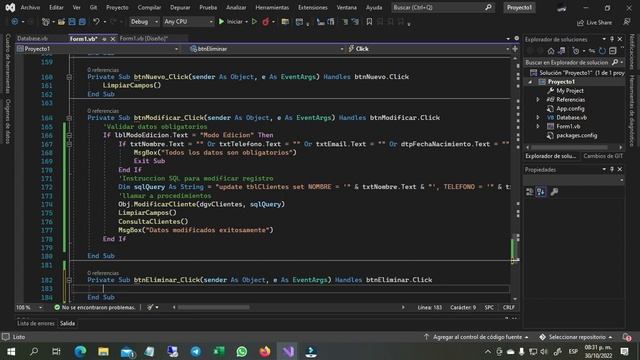The image size is (640, 360).
Task: Open the Depurar menu
Action: 180,7
